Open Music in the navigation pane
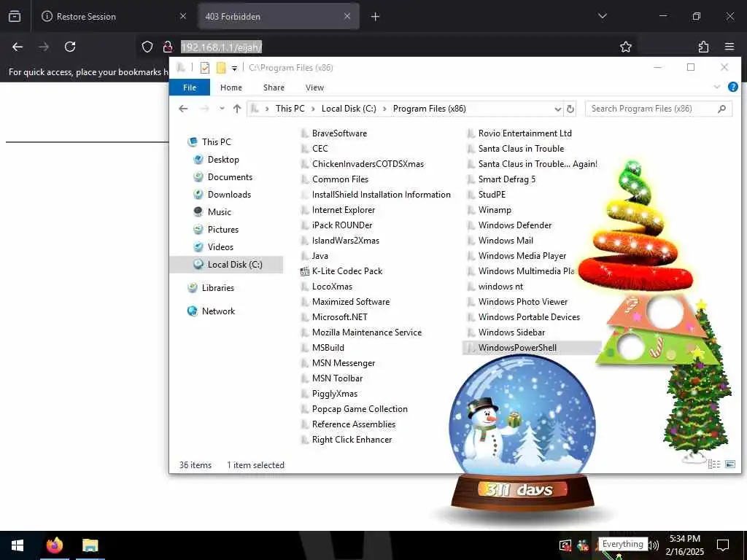Screen dimensions: 747x560 pos(219,212)
